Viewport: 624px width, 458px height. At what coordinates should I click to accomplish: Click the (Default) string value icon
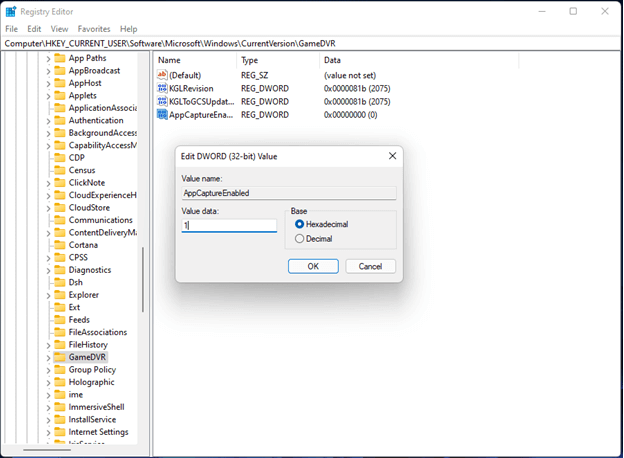(x=162, y=75)
